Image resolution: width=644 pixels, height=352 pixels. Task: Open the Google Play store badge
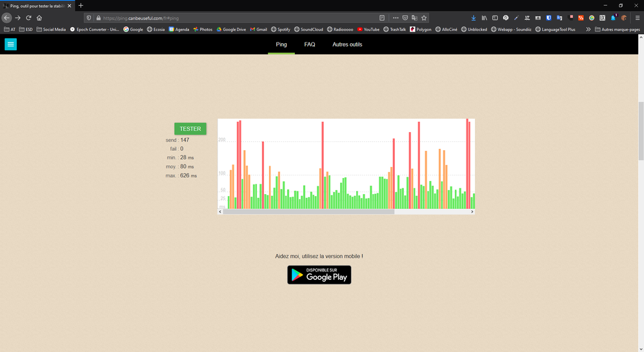319,275
